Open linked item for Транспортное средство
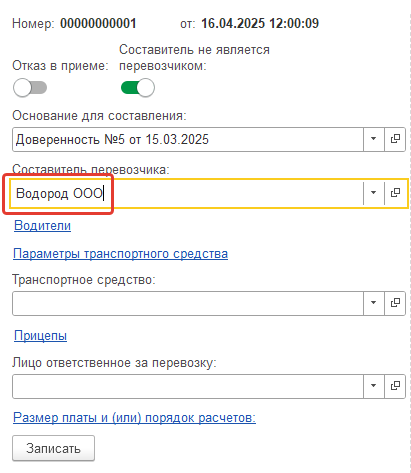 [395, 303]
